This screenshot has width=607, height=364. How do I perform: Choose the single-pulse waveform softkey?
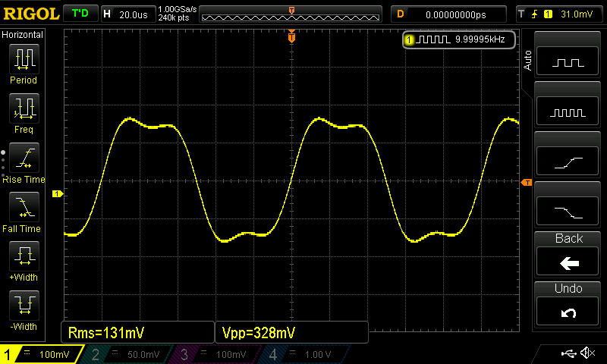(568, 61)
